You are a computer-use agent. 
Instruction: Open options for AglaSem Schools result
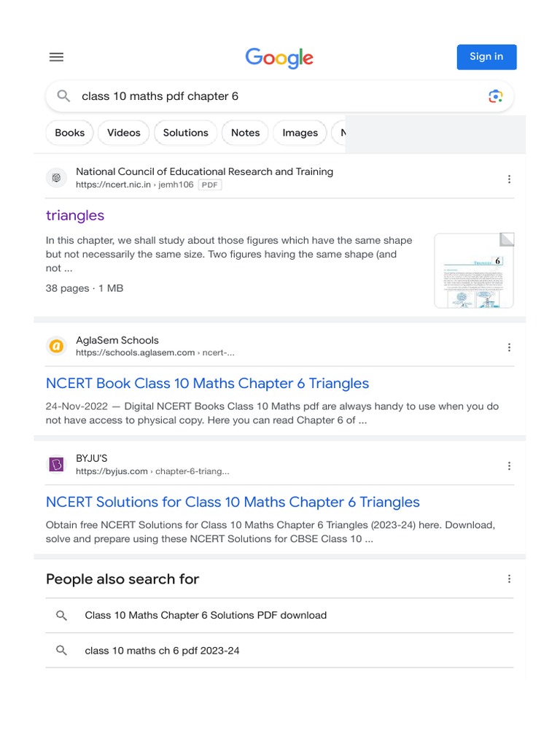(509, 347)
